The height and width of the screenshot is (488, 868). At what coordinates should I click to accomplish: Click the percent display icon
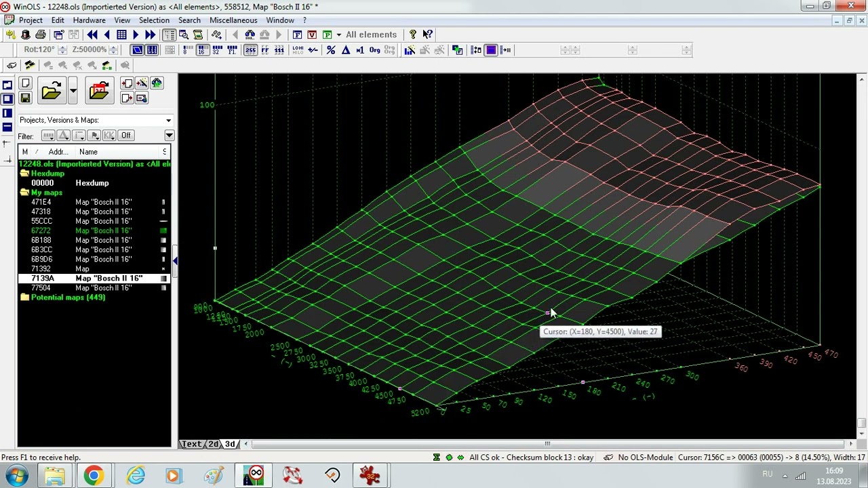coord(331,50)
